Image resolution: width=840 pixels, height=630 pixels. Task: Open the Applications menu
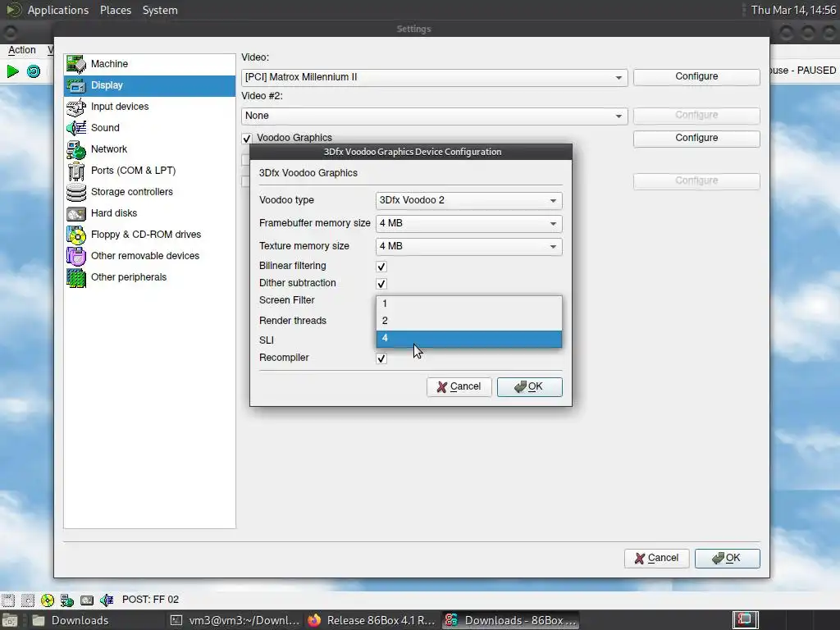coord(58,10)
